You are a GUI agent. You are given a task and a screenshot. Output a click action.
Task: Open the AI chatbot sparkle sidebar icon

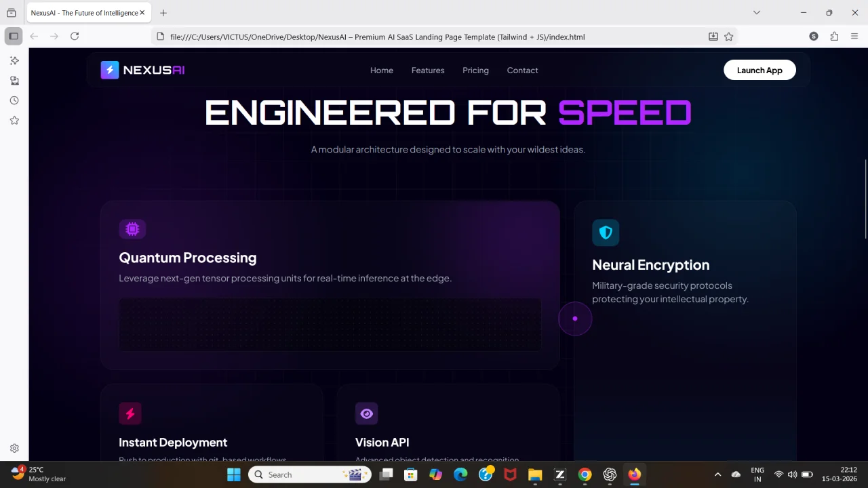14,60
